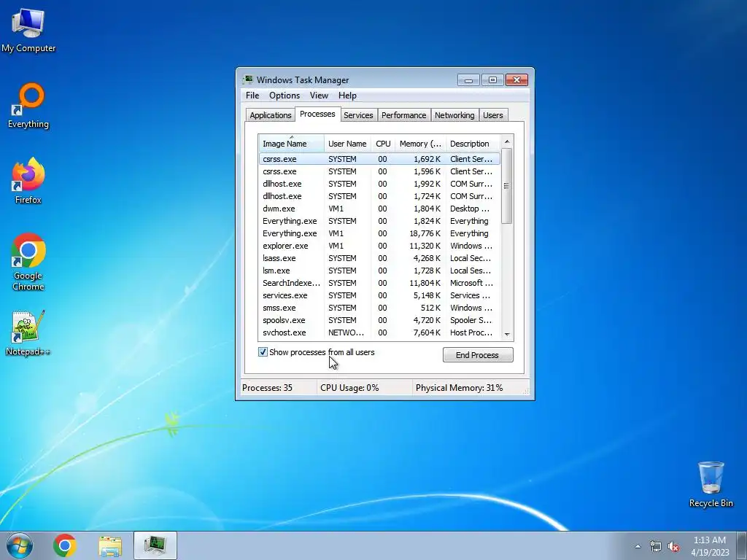Screen dimensions: 747x560
Task: Switch to the Performance tab
Action: coord(403,115)
